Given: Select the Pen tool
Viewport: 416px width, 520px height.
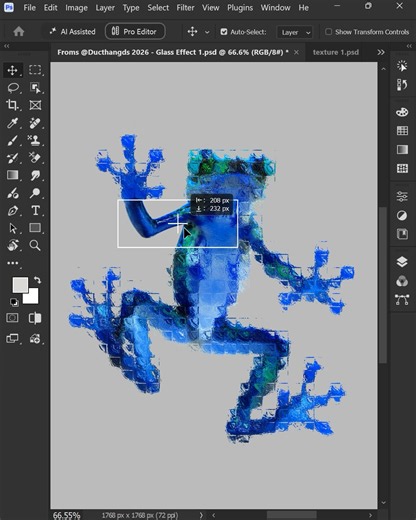Looking at the screenshot, I should click(13, 211).
